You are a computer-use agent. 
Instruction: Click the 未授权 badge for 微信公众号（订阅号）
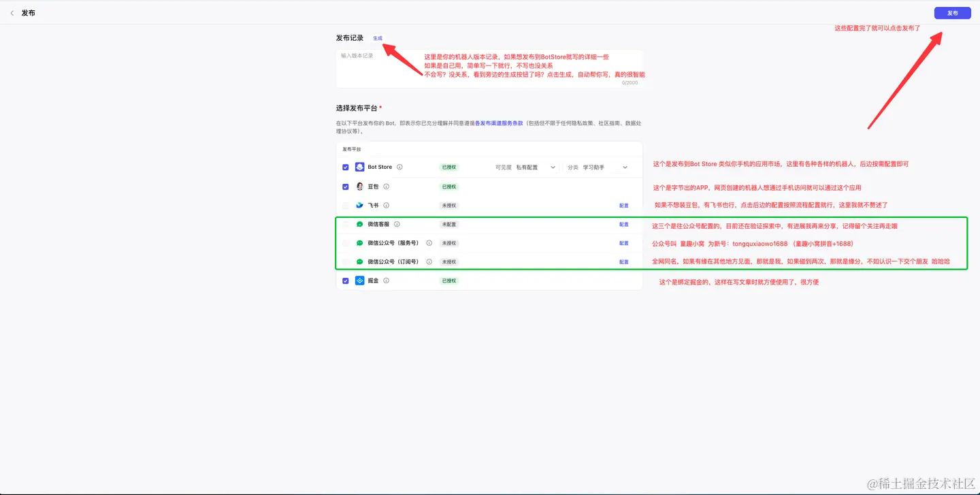(x=449, y=261)
